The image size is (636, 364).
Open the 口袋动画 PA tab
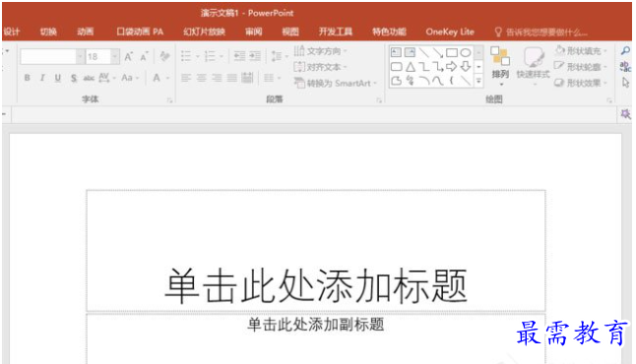click(x=140, y=31)
